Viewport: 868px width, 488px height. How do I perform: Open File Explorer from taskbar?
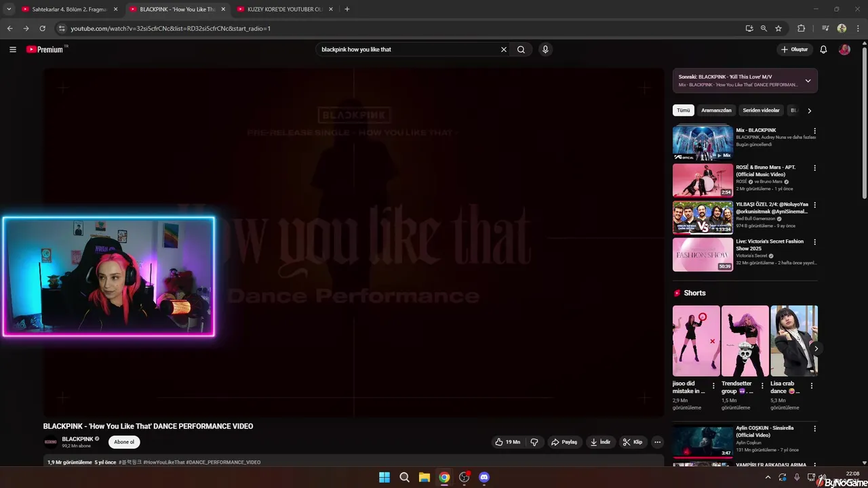point(424,477)
